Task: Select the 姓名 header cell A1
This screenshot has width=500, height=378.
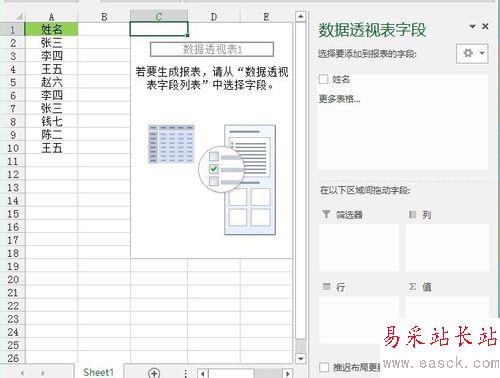Action: pyautogui.click(x=51, y=29)
